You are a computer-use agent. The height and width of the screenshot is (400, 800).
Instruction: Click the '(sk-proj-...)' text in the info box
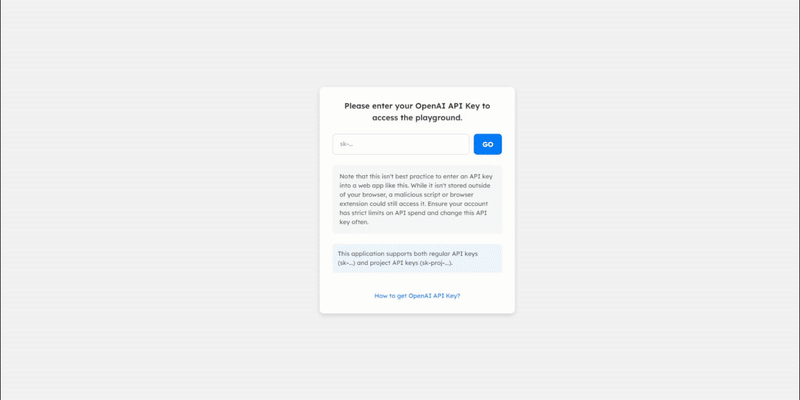click(435, 263)
